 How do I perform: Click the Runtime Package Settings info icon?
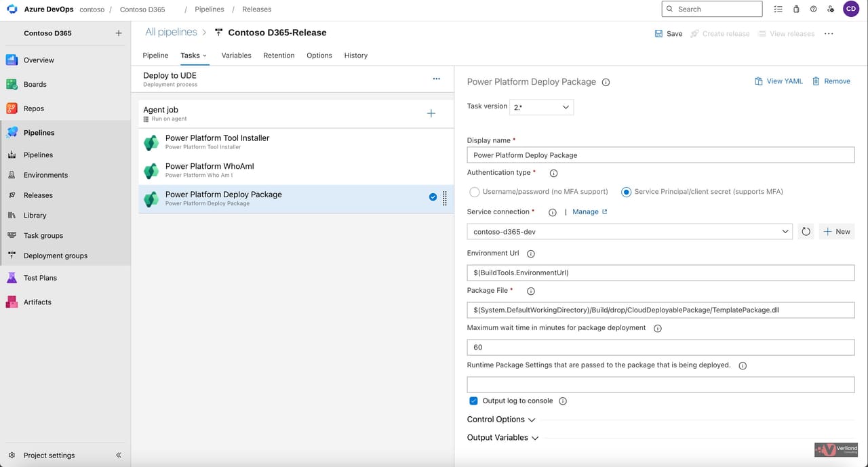tap(743, 365)
